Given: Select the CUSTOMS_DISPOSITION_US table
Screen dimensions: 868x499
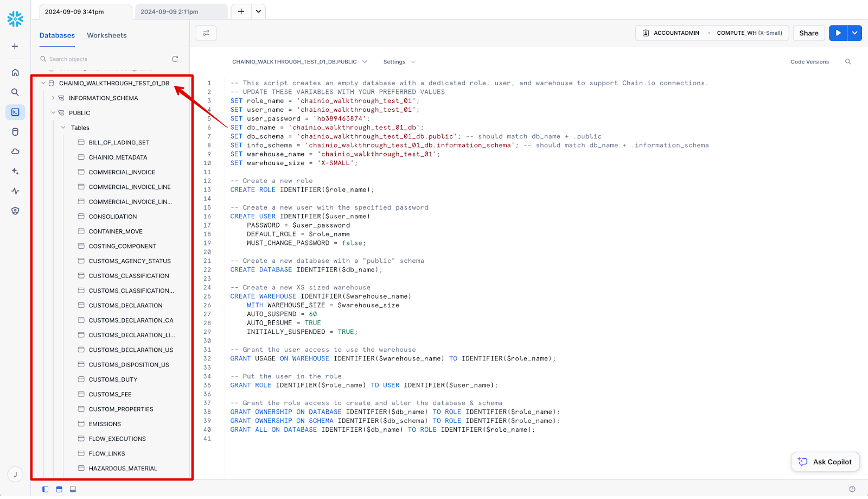Looking at the screenshot, I should click(129, 365).
